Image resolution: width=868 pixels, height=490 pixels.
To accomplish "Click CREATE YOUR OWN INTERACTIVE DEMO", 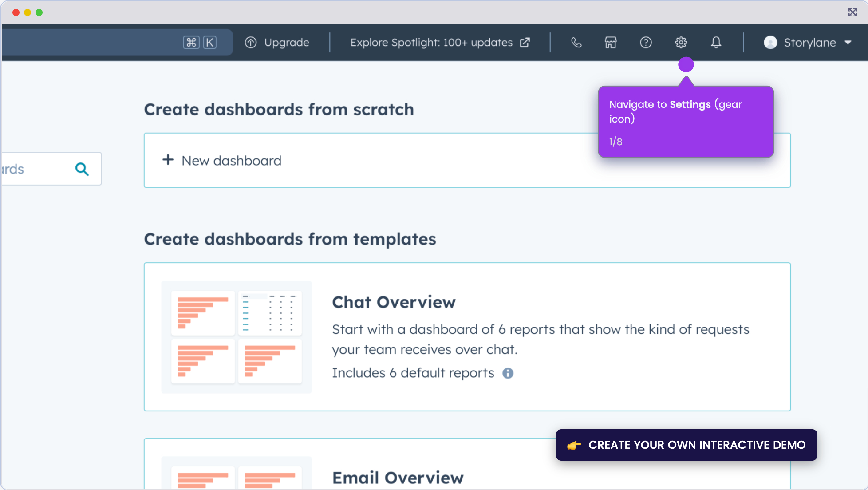I will [x=686, y=445].
